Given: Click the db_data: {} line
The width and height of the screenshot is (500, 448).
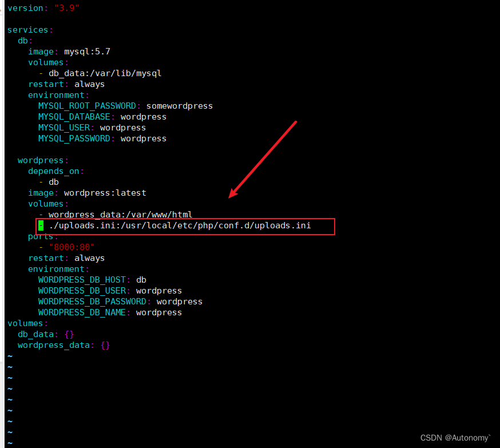Looking at the screenshot, I should point(46,334).
